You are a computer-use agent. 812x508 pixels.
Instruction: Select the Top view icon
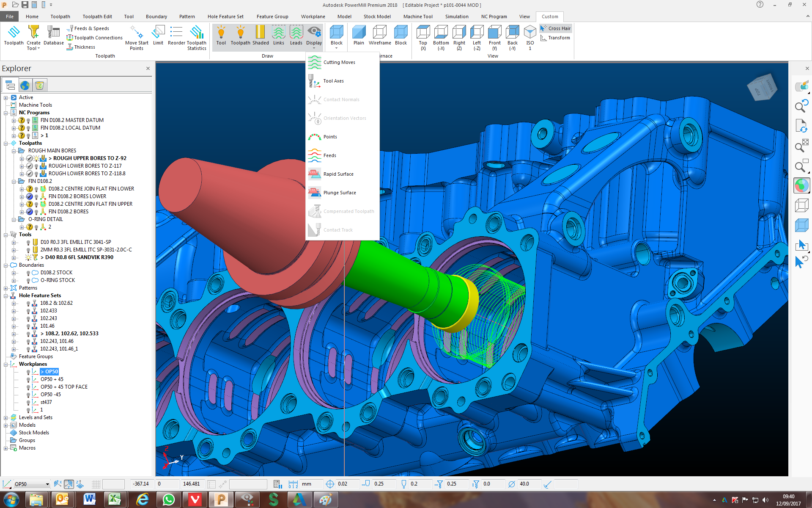(423, 32)
